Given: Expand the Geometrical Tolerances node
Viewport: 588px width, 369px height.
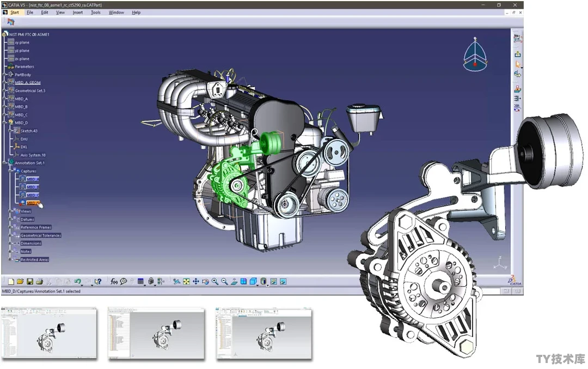Looking at the screenshot, I should click(x=10, y=235).
